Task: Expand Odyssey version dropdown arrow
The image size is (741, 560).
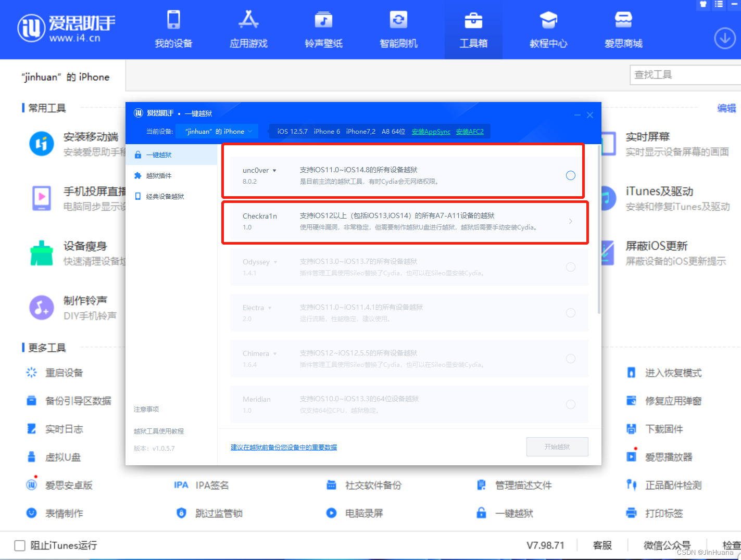Action: coord(275,262)
